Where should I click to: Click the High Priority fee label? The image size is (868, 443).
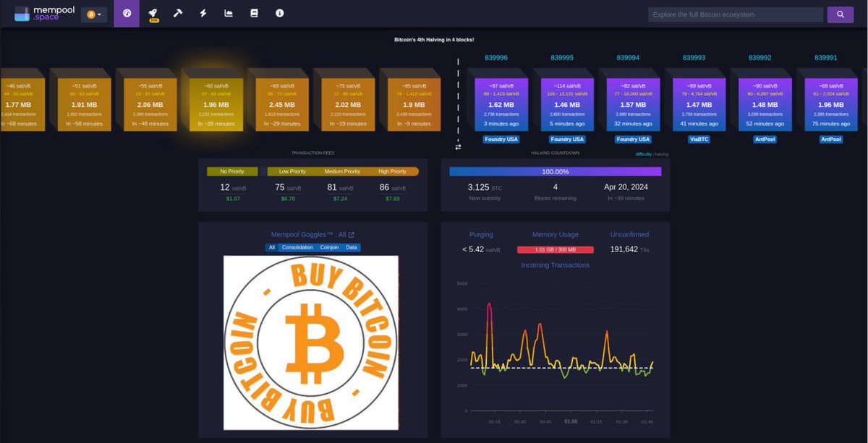pos(393,171)
